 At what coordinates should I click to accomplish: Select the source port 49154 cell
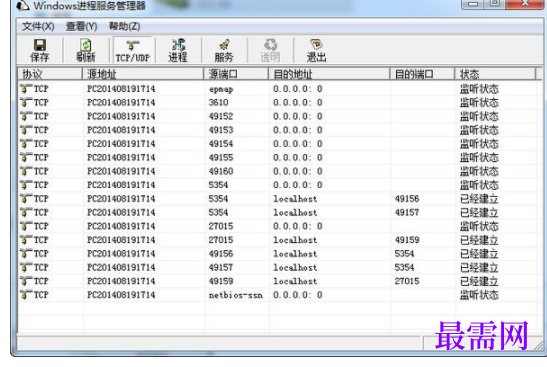221,144
